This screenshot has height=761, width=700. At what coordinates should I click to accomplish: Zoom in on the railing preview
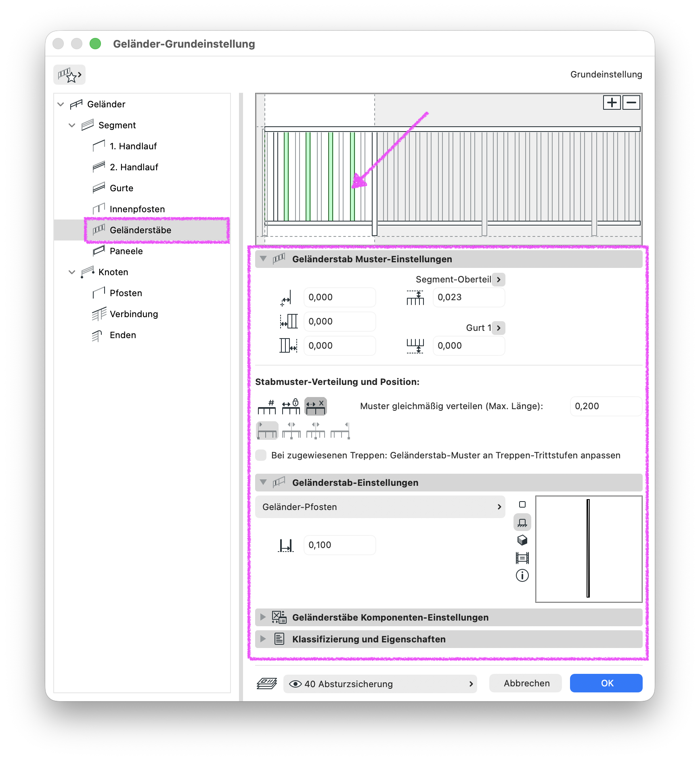(612, 102)
